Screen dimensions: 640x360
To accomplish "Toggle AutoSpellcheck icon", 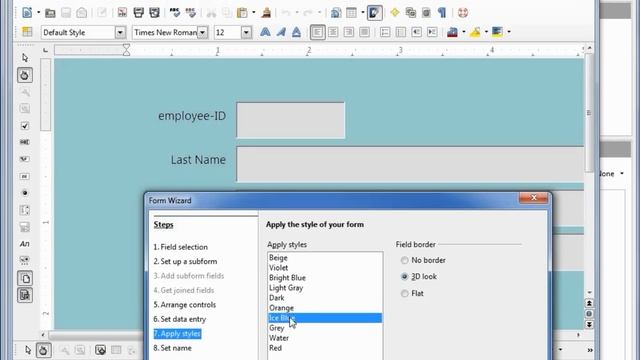I will 191,13.
